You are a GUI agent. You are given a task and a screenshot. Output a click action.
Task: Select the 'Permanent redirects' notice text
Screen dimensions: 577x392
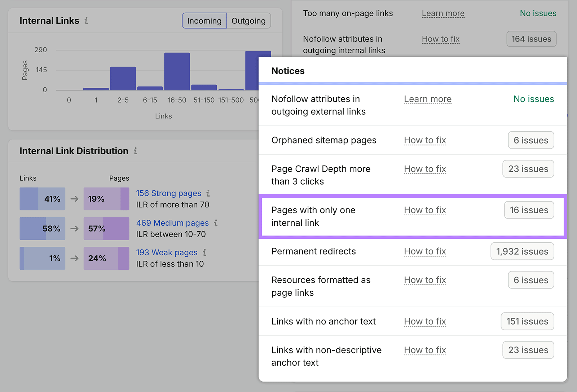coord(313,251)
